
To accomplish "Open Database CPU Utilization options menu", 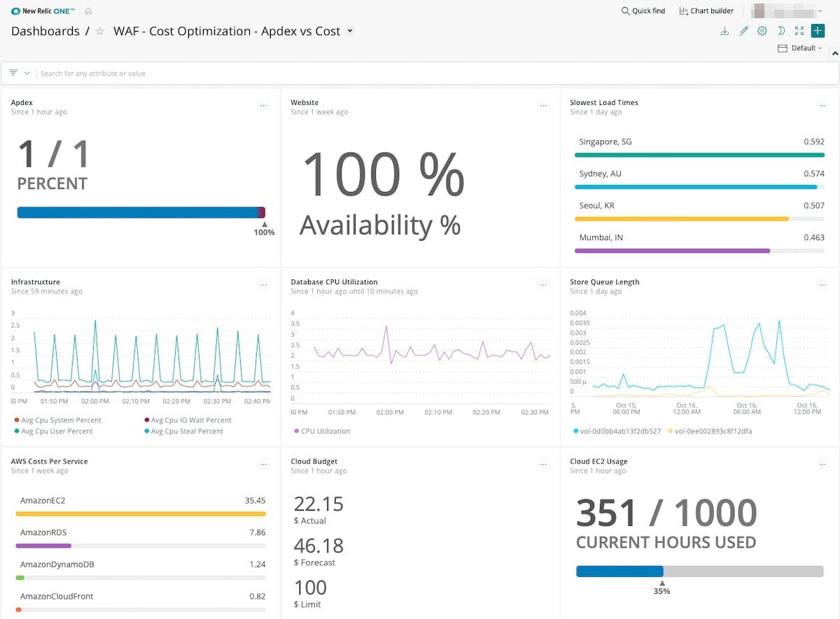I will click(543, 285).
